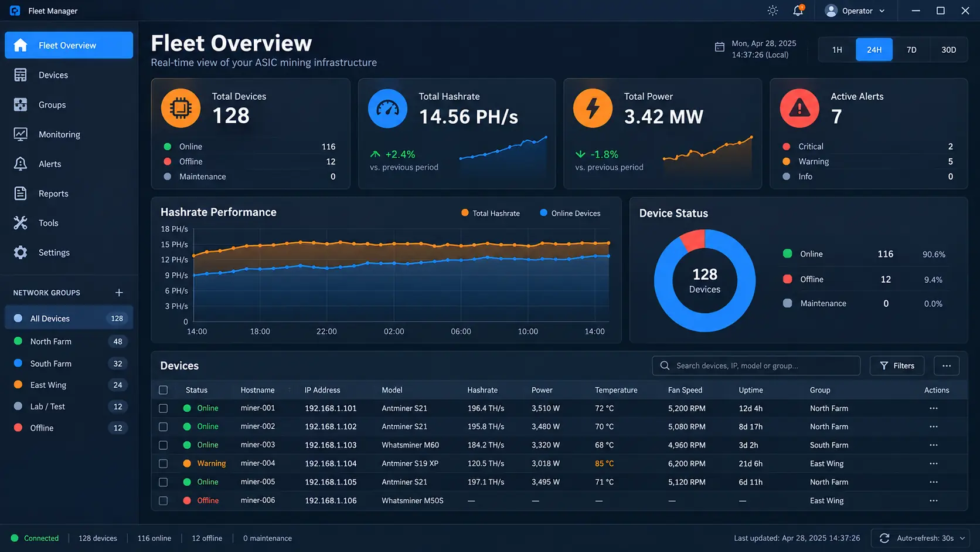Switch time range to 7D
Viewport: 980px width, 552px height.
[x=911, y=50]
